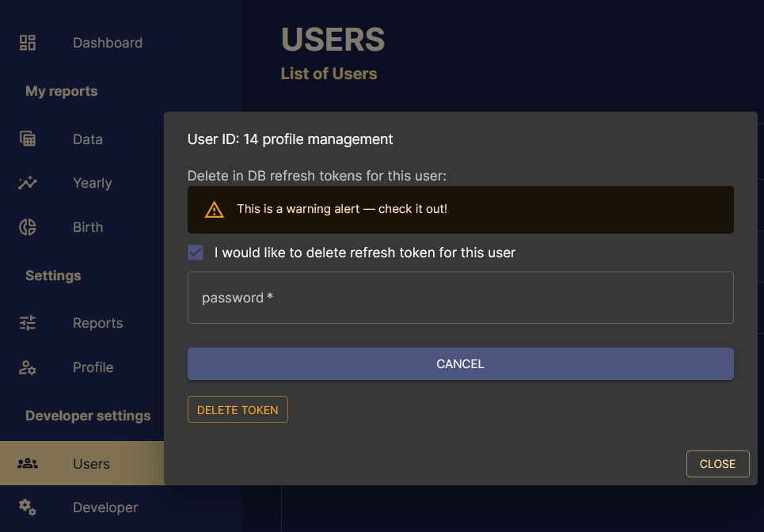The width and height of the screenshot is (764, 532).
Task: Click the Users group icon in sidebar
Action: pos(27,463)
